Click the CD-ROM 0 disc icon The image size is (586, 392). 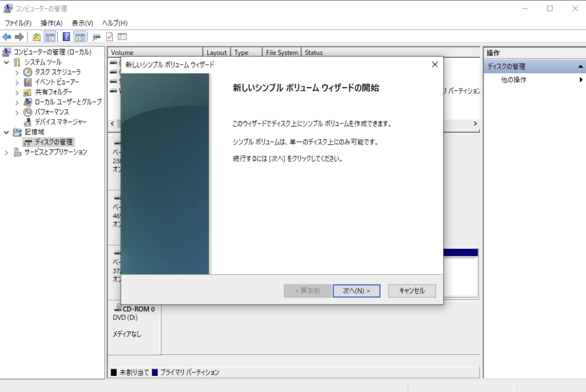click(118, 308)
